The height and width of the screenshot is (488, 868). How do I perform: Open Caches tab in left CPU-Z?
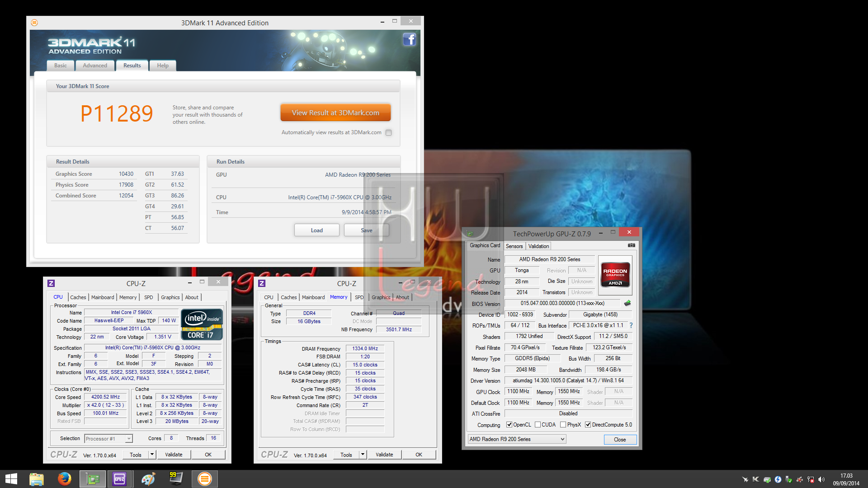click(78, 297)
